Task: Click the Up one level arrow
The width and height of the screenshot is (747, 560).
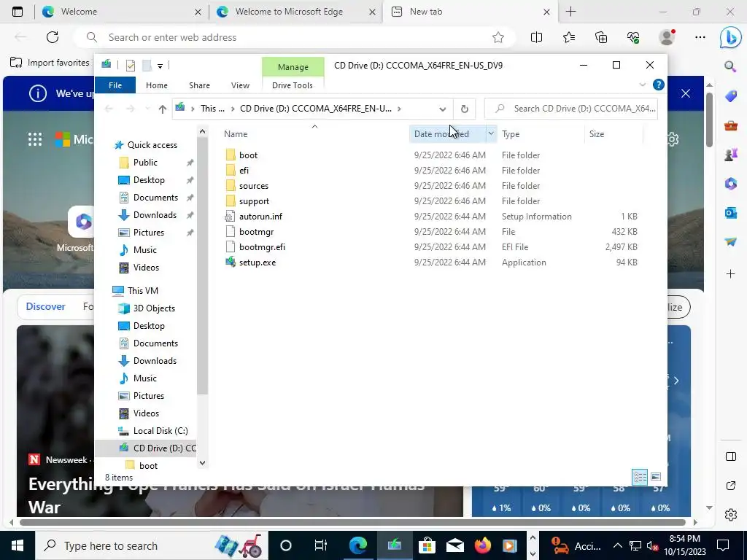Action: click(x=162, y=109)
